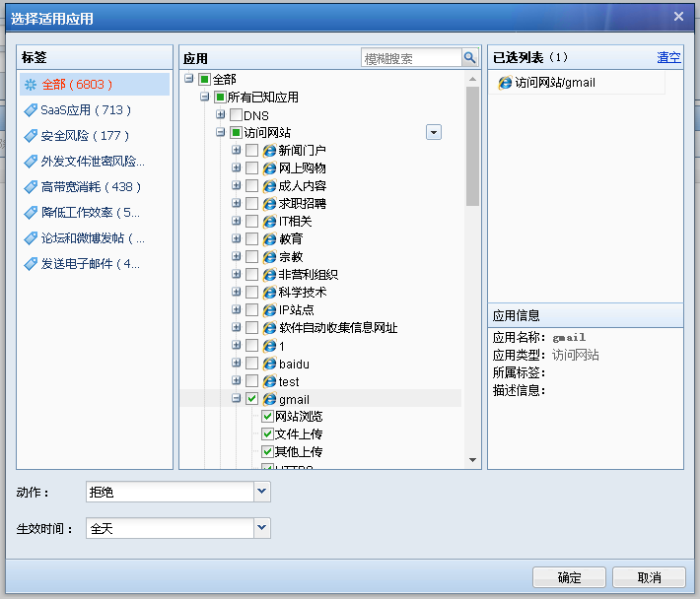Open the 动作 dropdown showing 拒绝
Image resolution: width=700 pixels, height=599 pixels.
(x=262, y=492)
